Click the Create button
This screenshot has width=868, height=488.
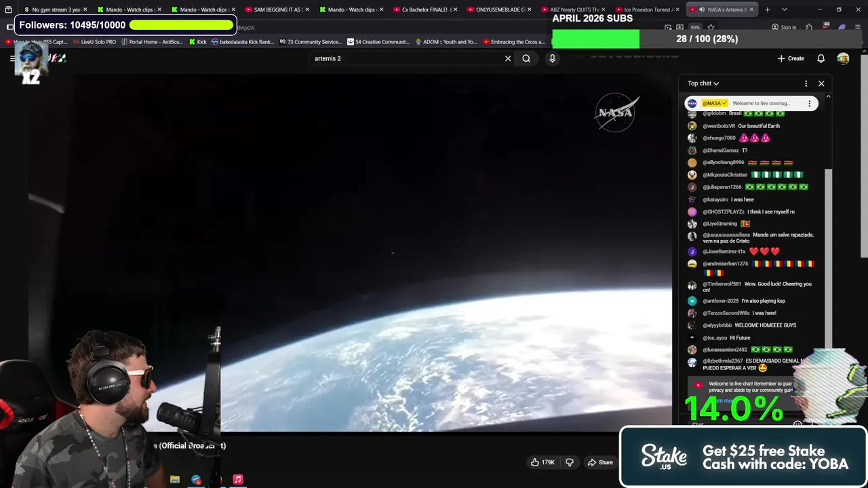tap(791, 58)
